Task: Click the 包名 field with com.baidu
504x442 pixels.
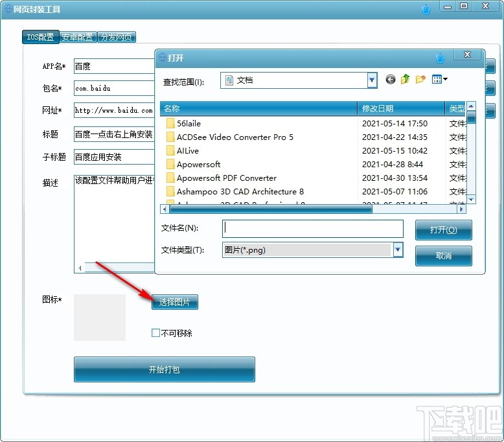Action: click(114, 88)
